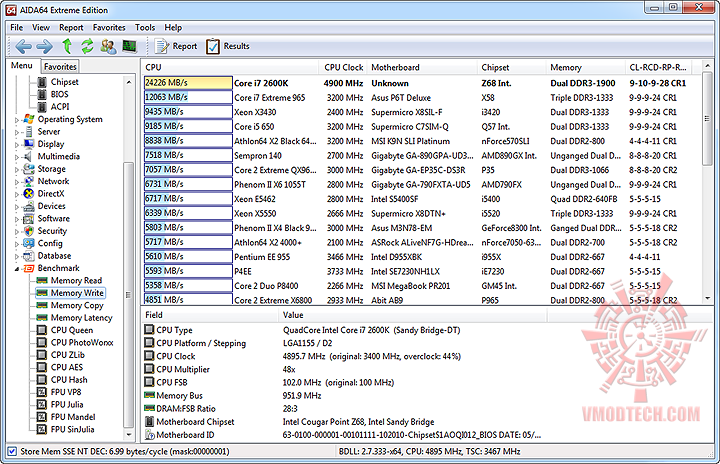Select CPU AES benchmark icon
The image size is (720, 464).
[x=42, y=368]
